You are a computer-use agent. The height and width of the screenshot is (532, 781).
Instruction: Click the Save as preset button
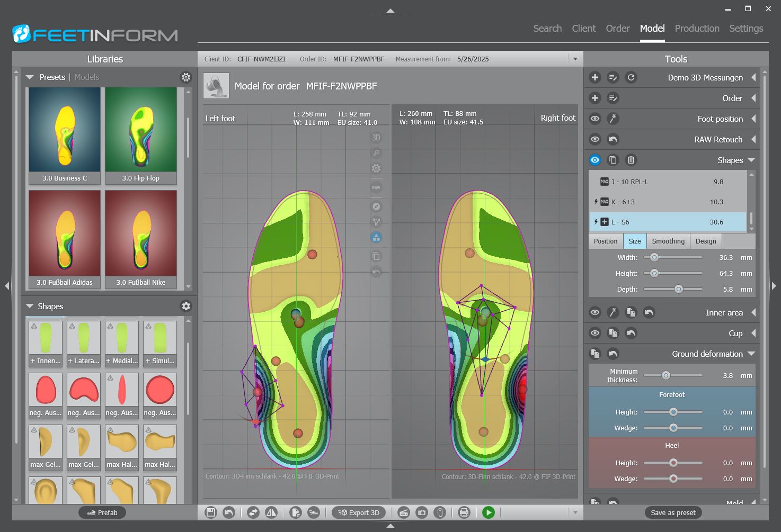673,512
